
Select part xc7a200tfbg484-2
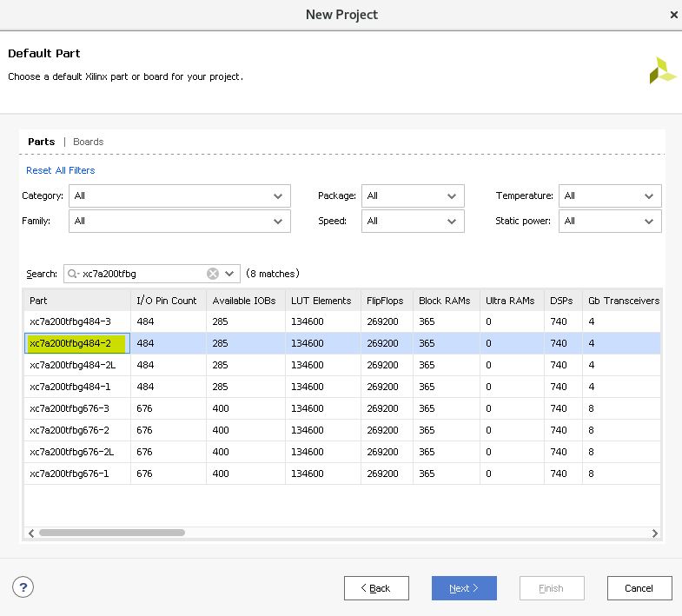coord(70,343)
